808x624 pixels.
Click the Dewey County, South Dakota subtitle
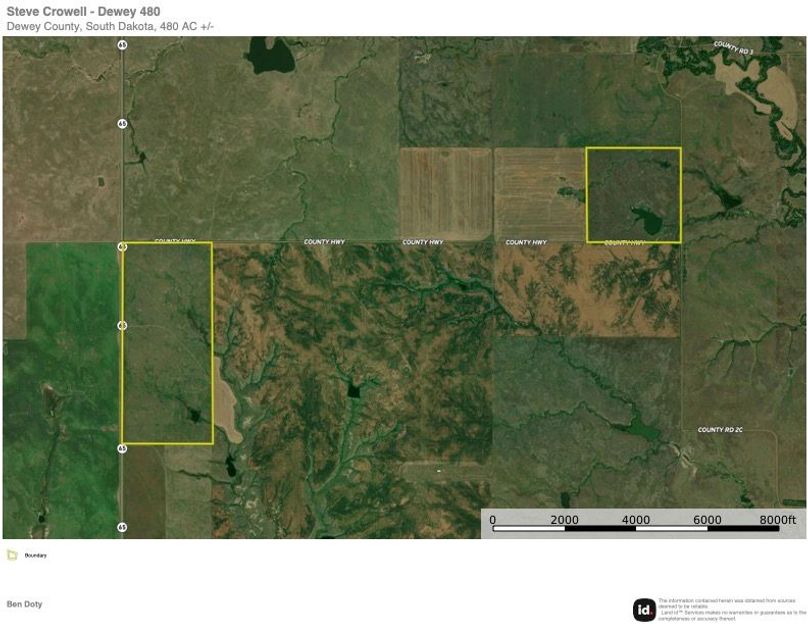click(110, 26)
